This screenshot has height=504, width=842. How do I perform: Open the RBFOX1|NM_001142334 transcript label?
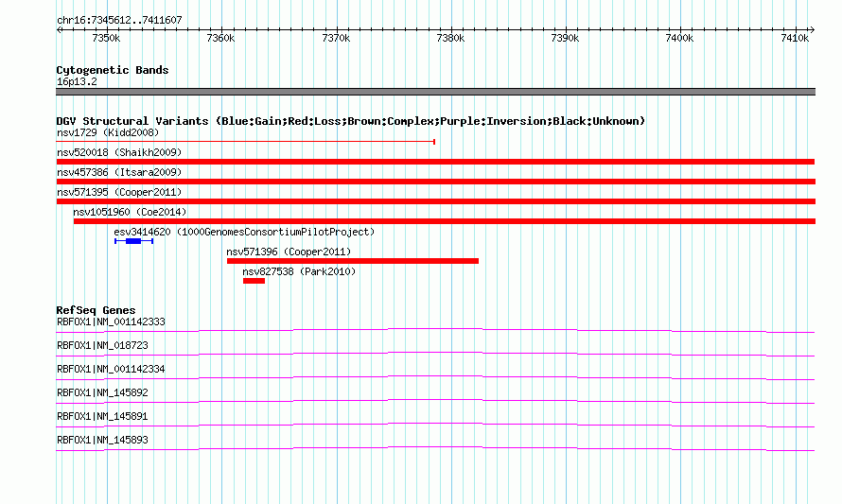click(x=111, y=370)
